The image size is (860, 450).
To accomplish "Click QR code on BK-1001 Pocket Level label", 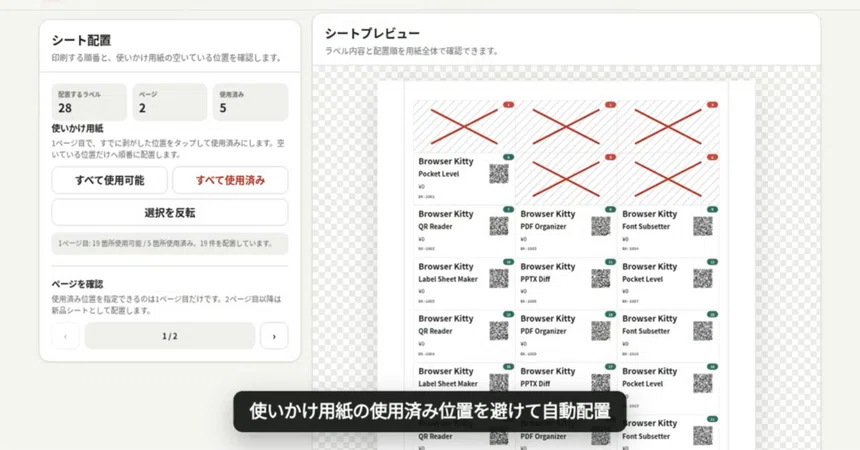I will point(499,174).
